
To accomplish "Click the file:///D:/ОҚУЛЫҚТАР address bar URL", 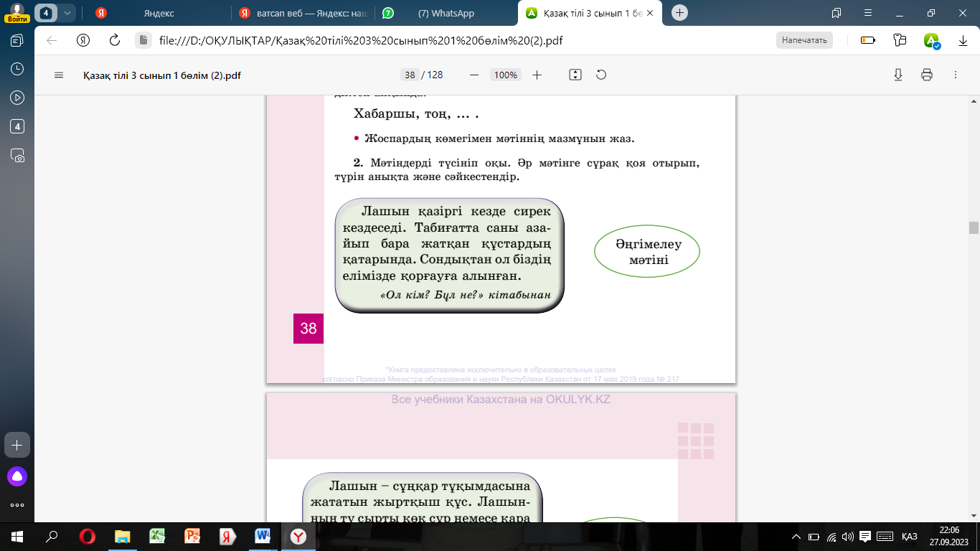I will click(x=361, y=40).
